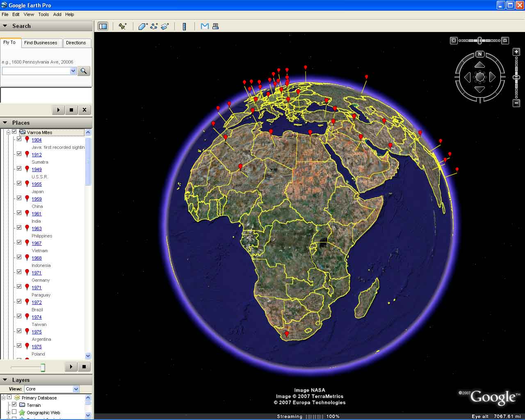
Task: Click the N north button on the compass
Action: pos(480,54)
